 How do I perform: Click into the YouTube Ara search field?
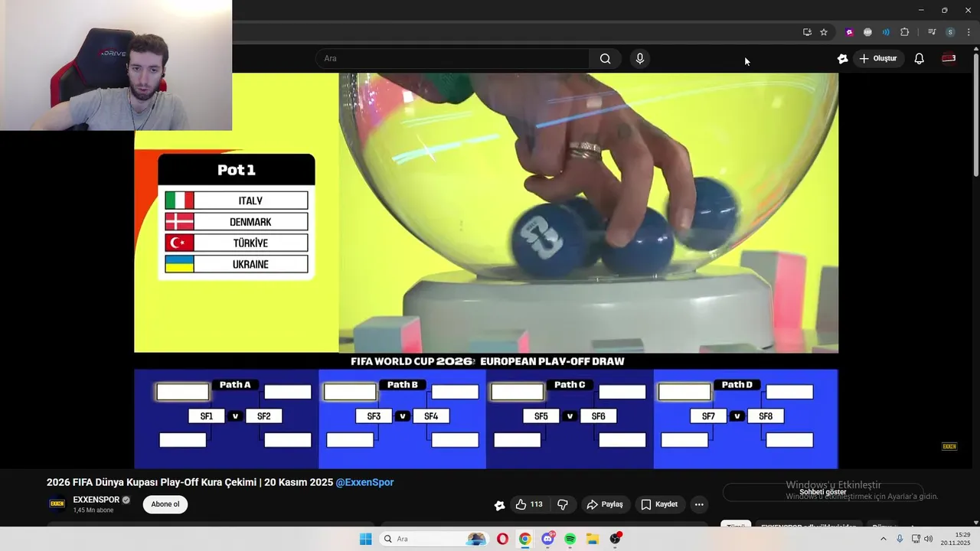click(x=452, y=59)
